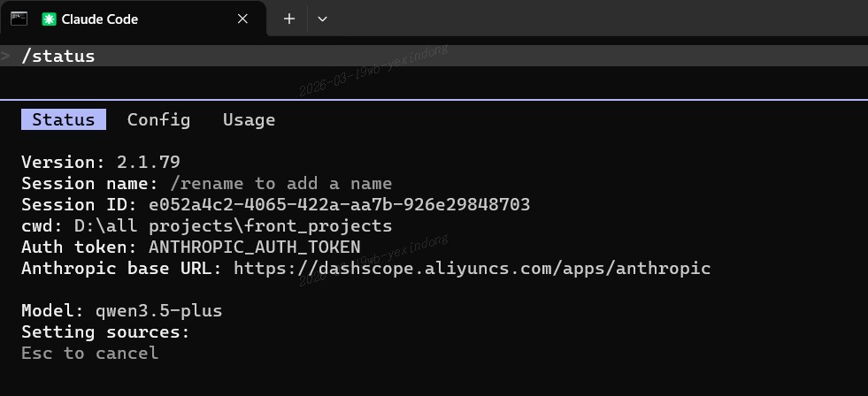
Task: Click the Esc to cancel hint
Action: (90, 353)
